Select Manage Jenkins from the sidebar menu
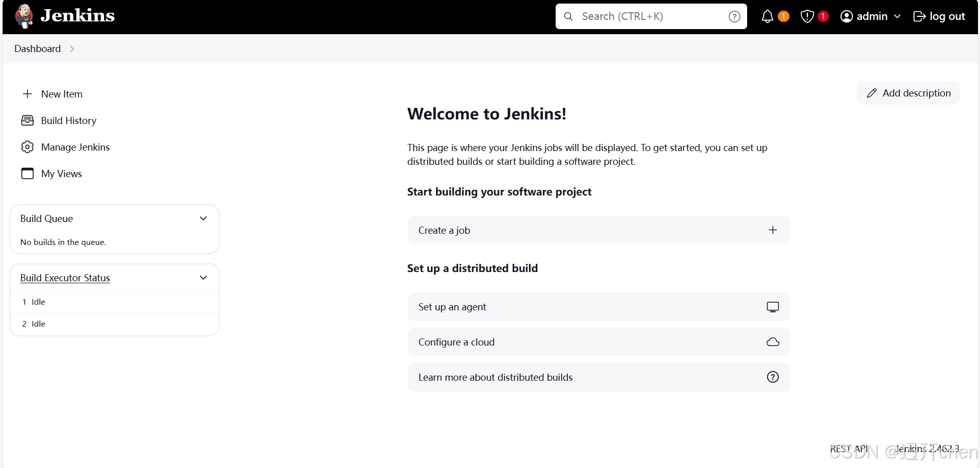 click(75, 147)
